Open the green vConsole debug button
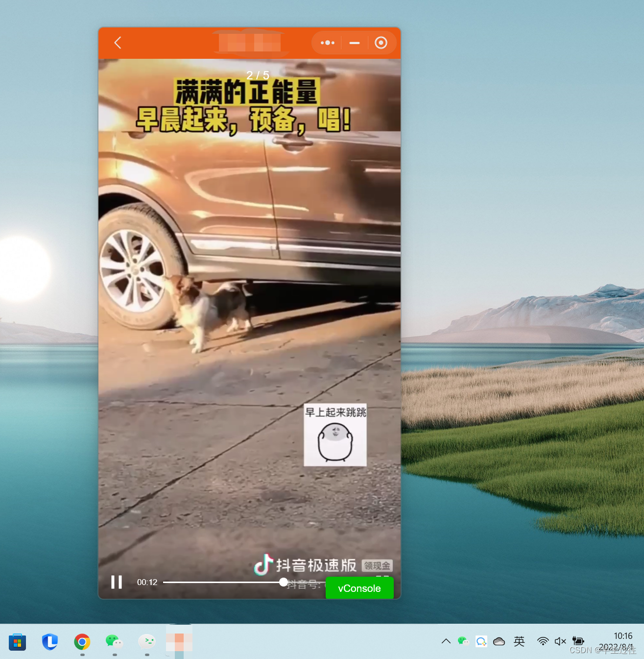 click(359, 588)
